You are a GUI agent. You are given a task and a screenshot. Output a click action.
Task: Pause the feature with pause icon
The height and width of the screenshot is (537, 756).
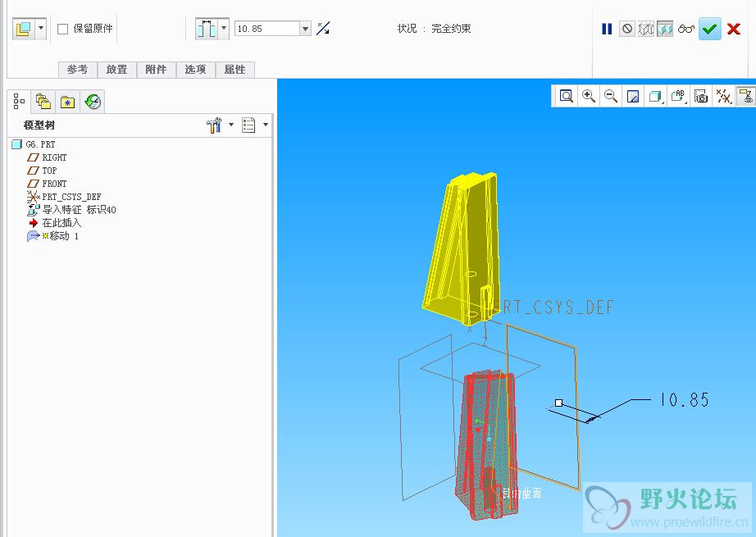[607, 29]
